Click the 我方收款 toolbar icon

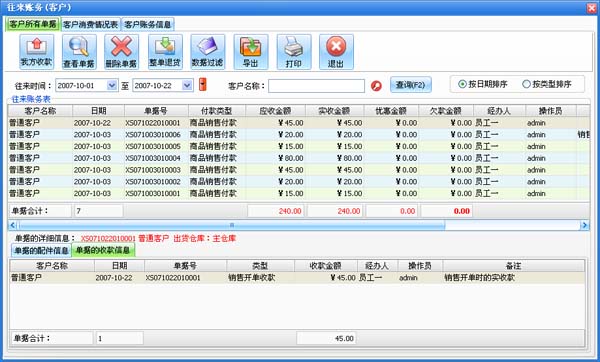pyautogui.click(x=36, y=52)
